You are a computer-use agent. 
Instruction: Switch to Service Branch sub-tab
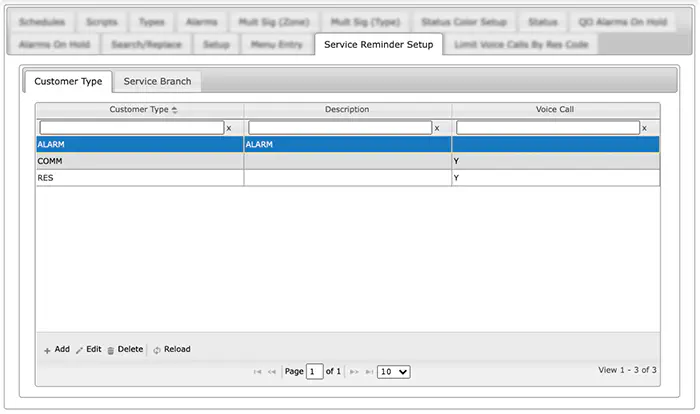pyautogui.click(x=157, y=81)
